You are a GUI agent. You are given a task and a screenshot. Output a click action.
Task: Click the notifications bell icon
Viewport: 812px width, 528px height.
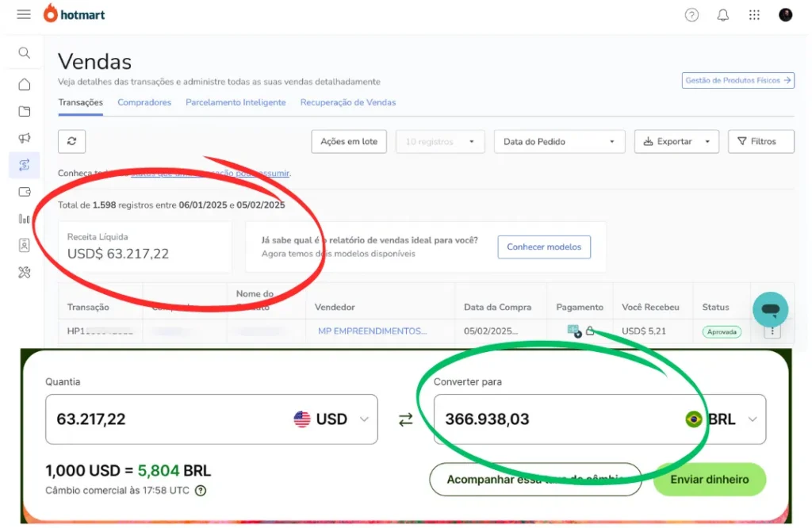(x=722, y=15)
